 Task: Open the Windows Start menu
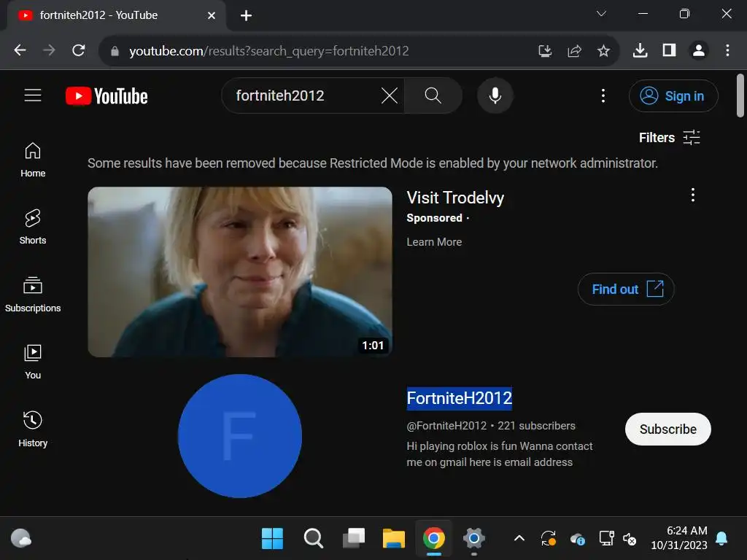[273, 539]
